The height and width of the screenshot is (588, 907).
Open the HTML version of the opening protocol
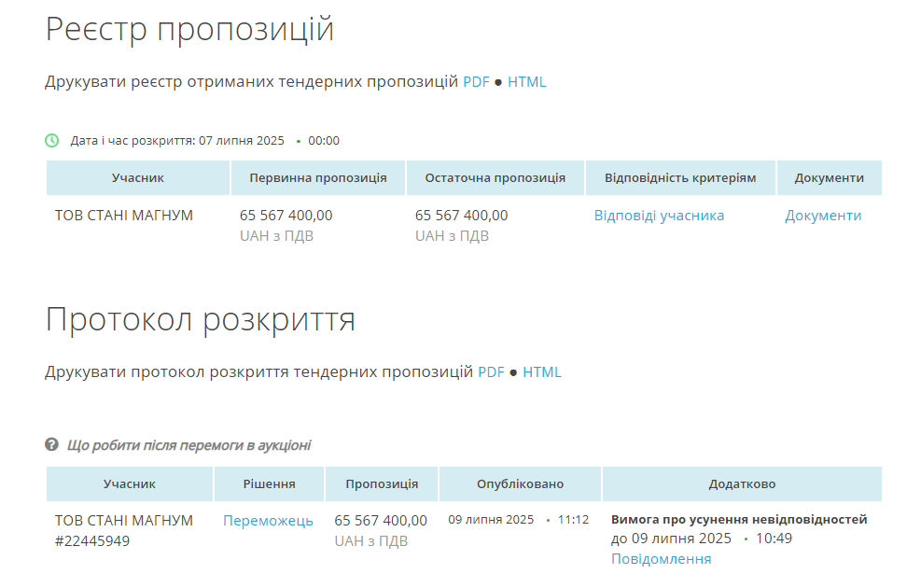pos(541,372)
